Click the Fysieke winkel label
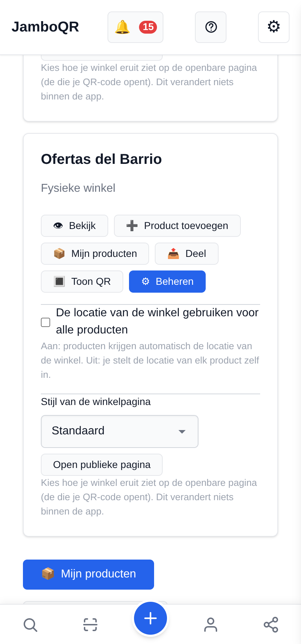Image resolution: width=301 pixels, height=644 pixels. click(78, 188)
